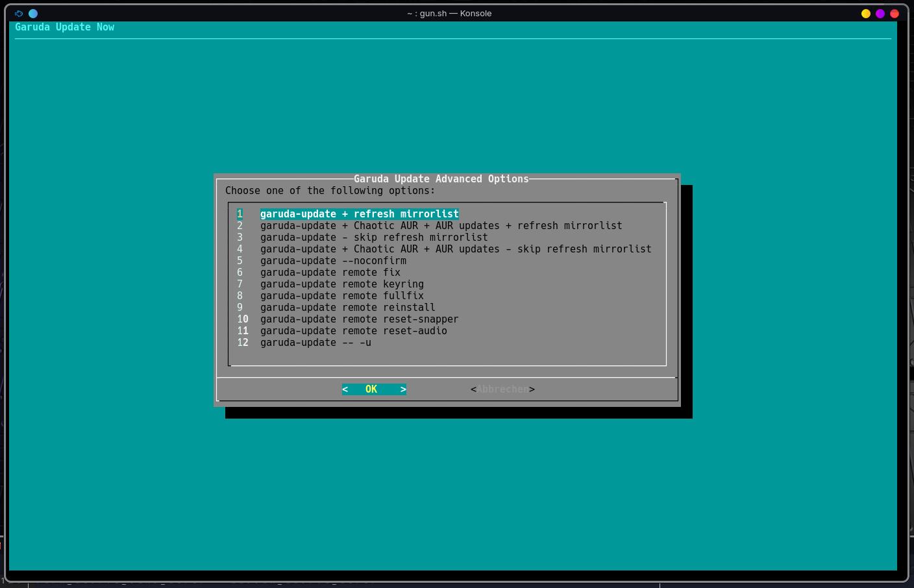Maximize Konsole with purple button
Screen dimensions: 914x588
(x=880, y=13)
